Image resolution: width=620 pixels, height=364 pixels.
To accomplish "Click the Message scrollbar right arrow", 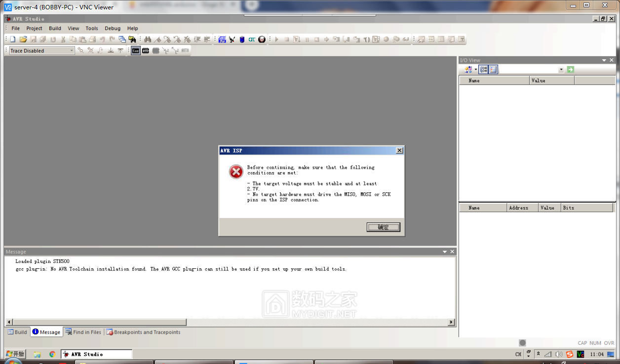I will [451, 322].
